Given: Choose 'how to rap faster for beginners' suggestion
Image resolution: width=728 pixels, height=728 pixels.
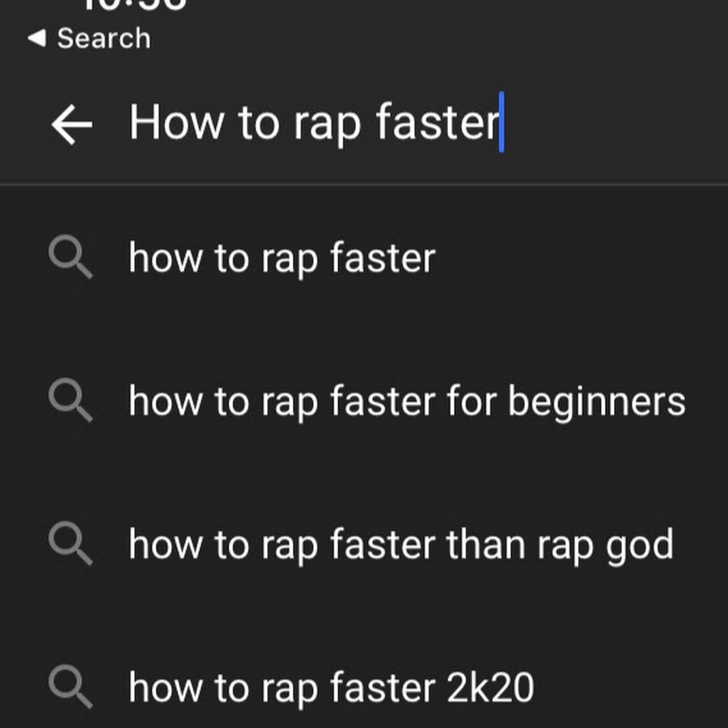Looking at the screenshot, I should point(406,402).
